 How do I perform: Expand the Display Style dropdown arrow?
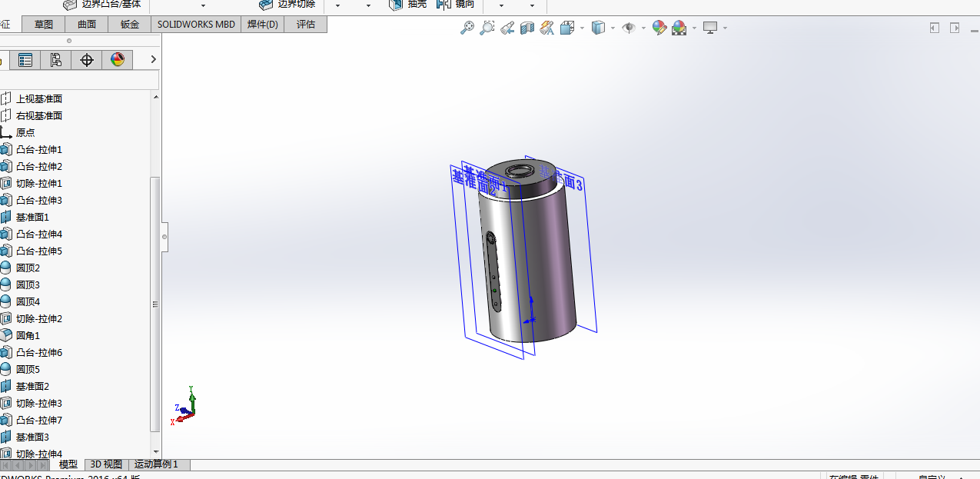click(x=613, y=28)
